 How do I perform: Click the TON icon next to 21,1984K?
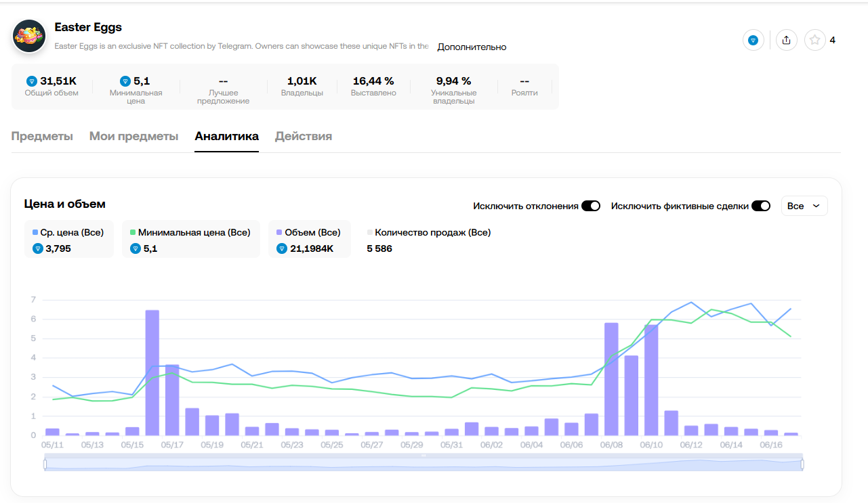pyautogui.click(x=282, y=248)
